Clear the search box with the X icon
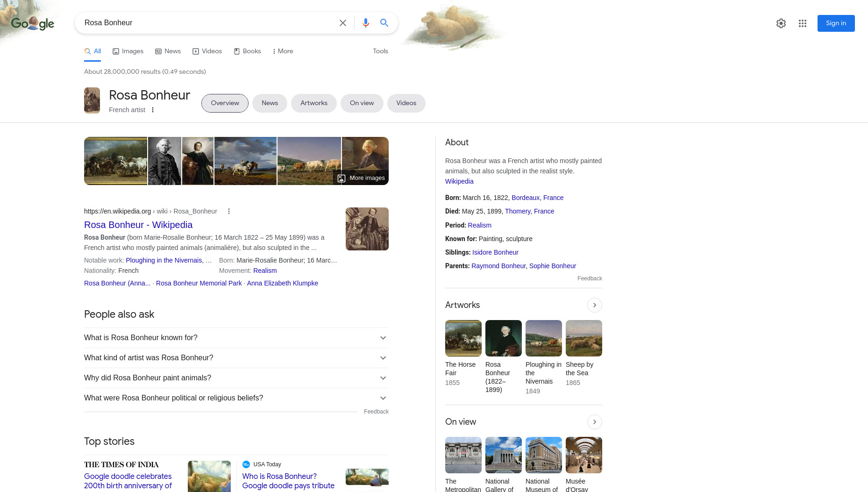The image size is (868, 492). point(343,23)
